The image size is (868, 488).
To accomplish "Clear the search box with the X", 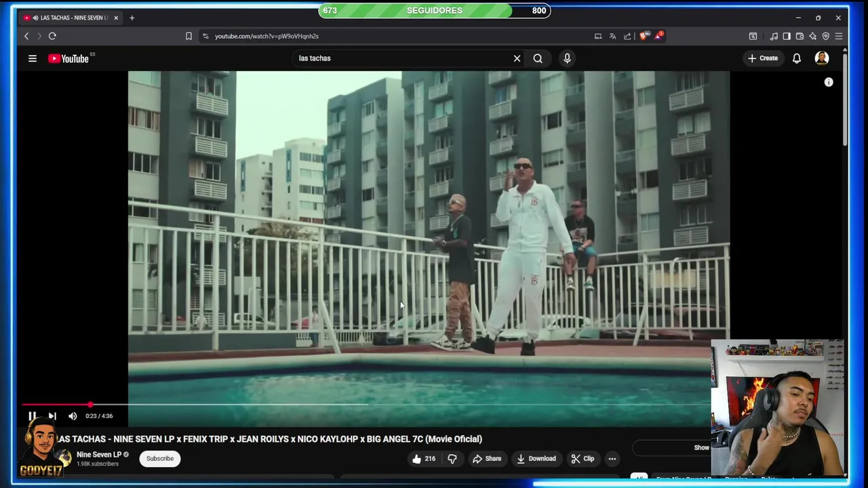I will [517, 58].
